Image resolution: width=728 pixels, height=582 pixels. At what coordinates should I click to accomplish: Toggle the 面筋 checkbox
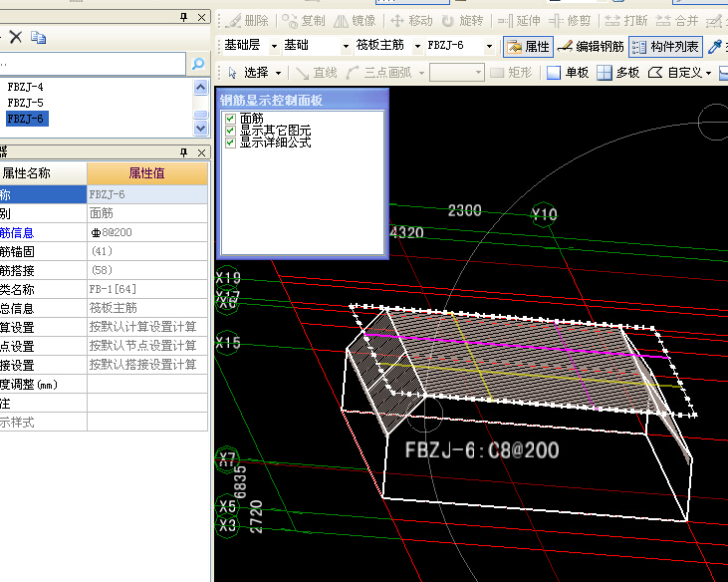(x=230, y=119)
